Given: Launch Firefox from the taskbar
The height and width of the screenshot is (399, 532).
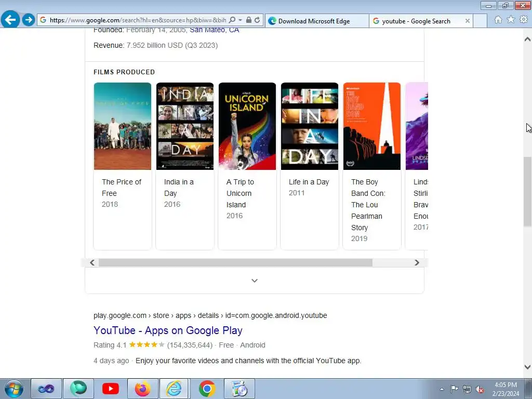Looking at the screenshot, I should pyautogui.click(x=143, y=389).
